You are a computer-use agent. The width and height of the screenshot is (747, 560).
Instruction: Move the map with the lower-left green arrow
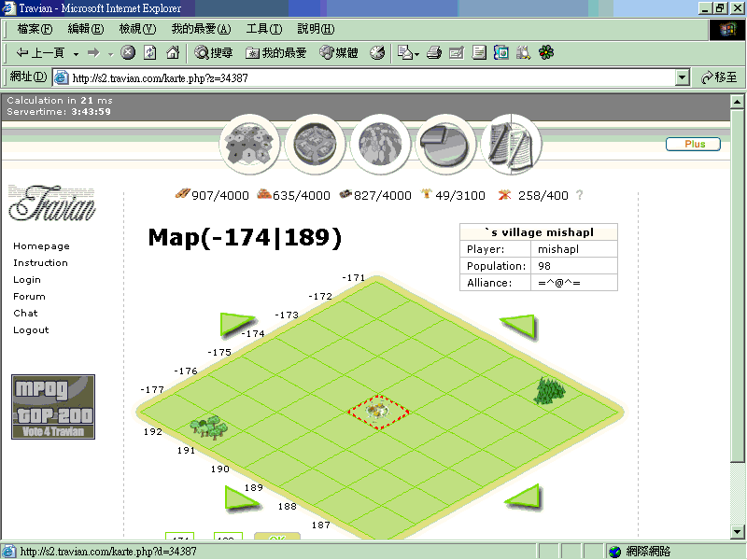[242, 498]
